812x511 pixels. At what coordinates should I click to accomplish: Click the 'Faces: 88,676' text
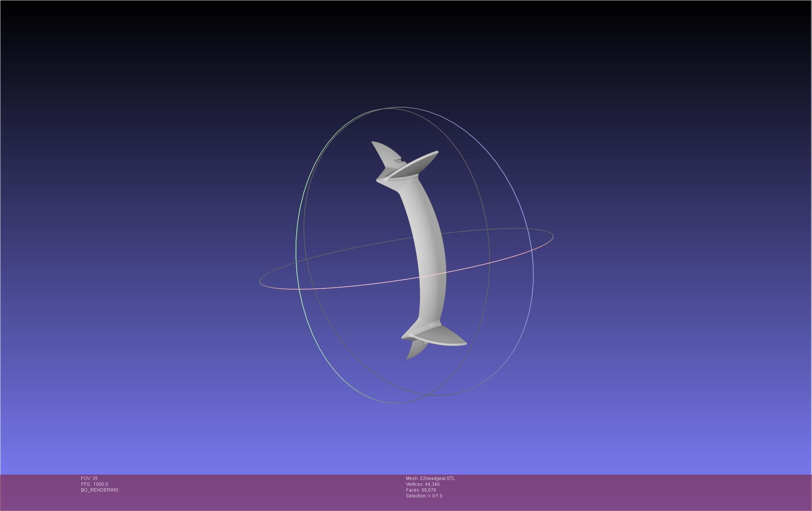pyautogui.click(x=421, y=490)
